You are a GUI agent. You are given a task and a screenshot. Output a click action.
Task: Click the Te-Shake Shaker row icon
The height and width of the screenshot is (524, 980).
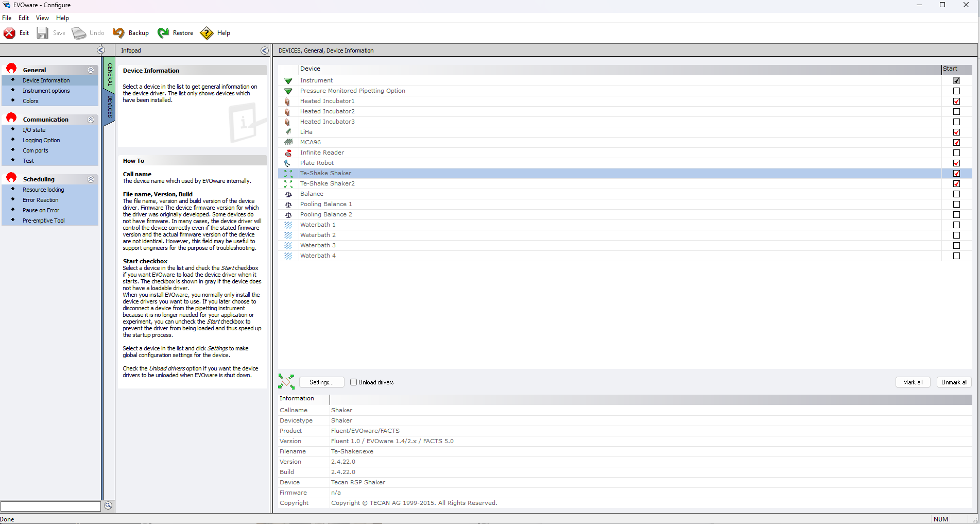click(x=288, y=174)
